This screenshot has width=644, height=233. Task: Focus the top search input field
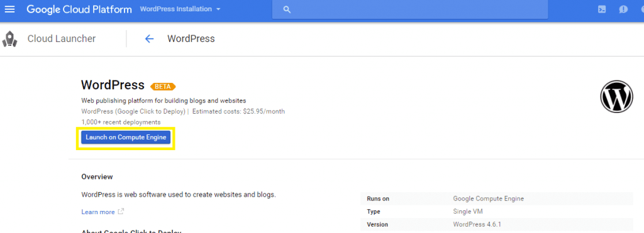click(x=410, y=9)
